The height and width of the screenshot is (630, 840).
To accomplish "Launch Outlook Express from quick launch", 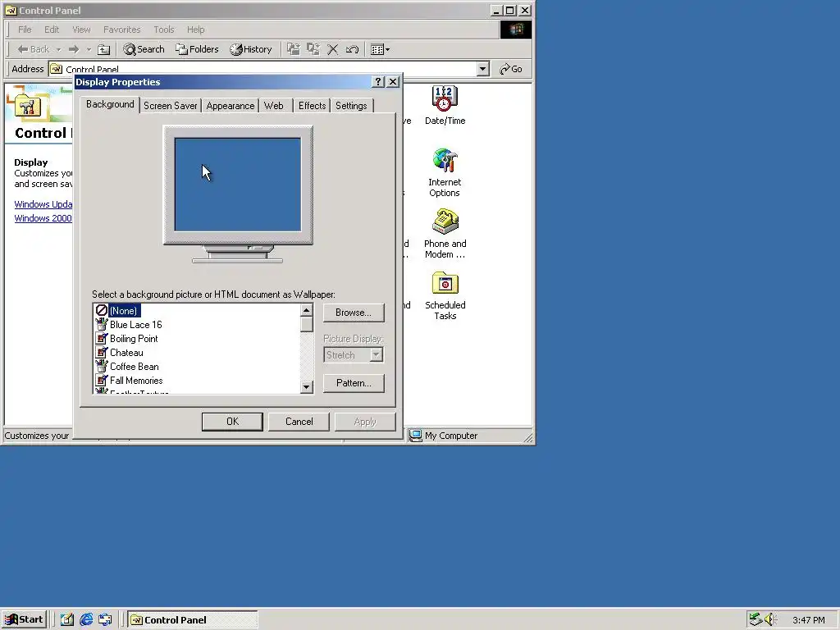I will [x=105, y=620].
